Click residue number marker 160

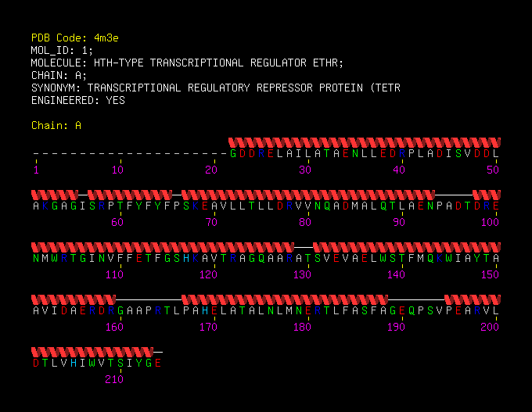114,327
